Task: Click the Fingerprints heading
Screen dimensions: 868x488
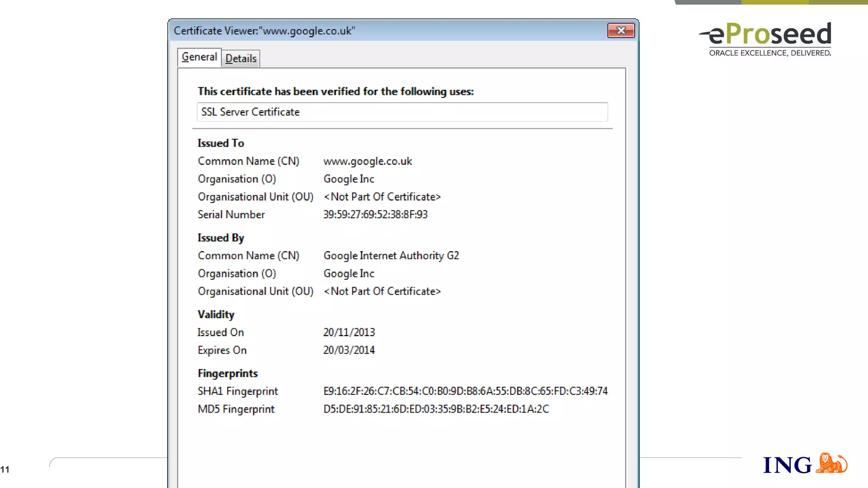Action: point(228,374)
